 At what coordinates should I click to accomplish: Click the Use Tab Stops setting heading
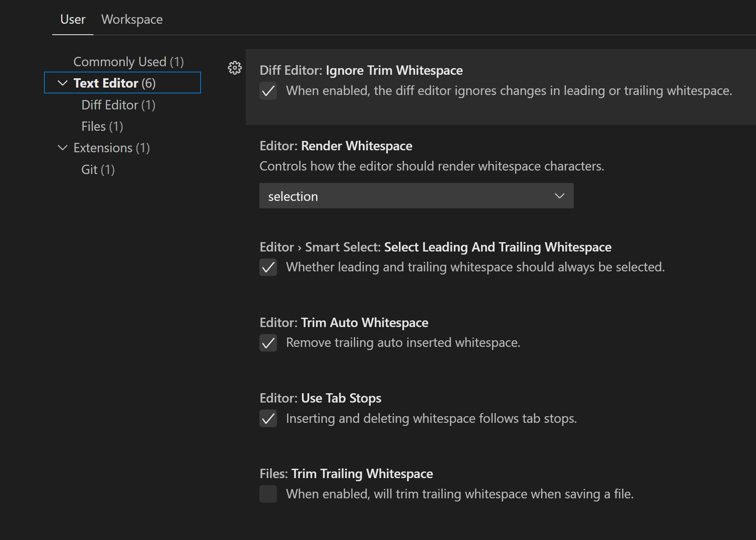click(320, 398)
